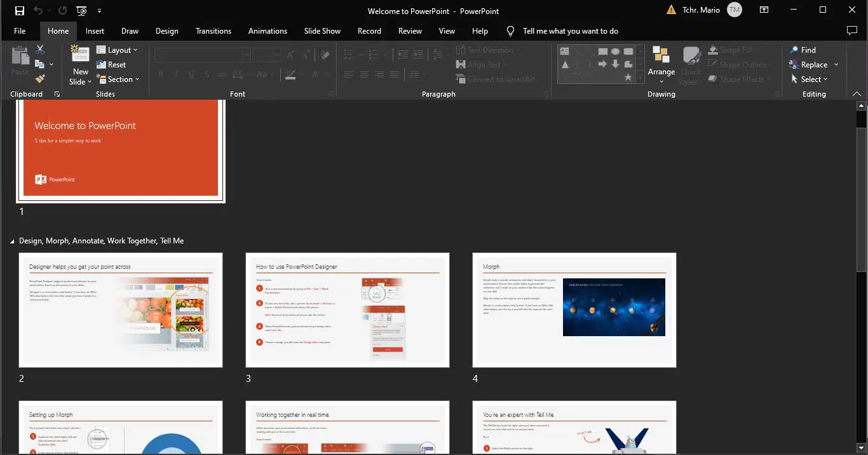Image resolution: width=868 pixels, height=455 pixels.
Task: Click the vertical scrollbar up arrow
Action: (x=861, y=105)
